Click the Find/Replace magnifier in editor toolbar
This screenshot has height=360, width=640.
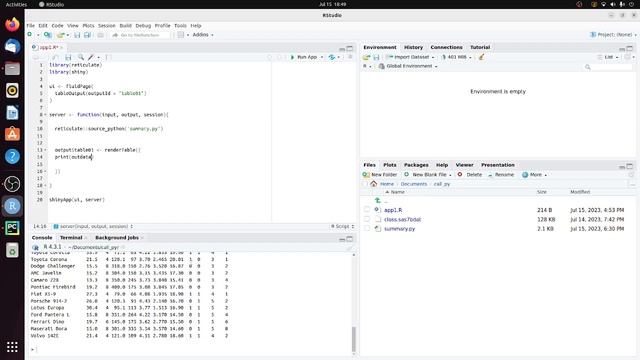click(81, 57)
